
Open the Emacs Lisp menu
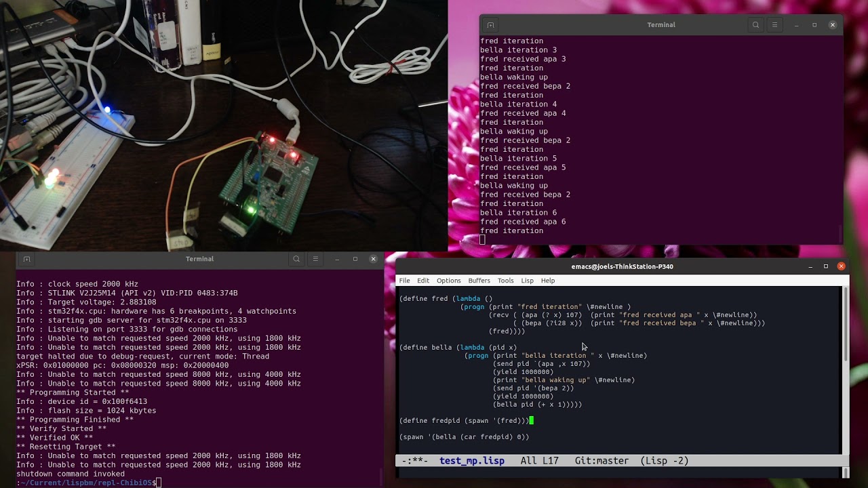[527, 281]
